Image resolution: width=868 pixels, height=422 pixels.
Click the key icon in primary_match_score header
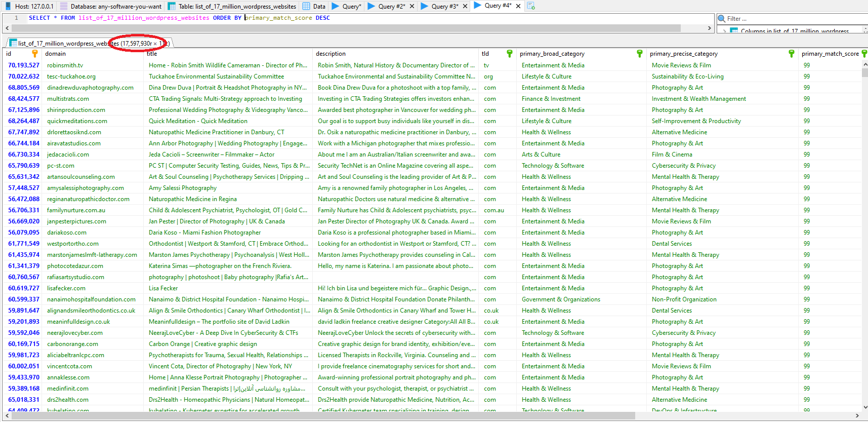point(864,54)
